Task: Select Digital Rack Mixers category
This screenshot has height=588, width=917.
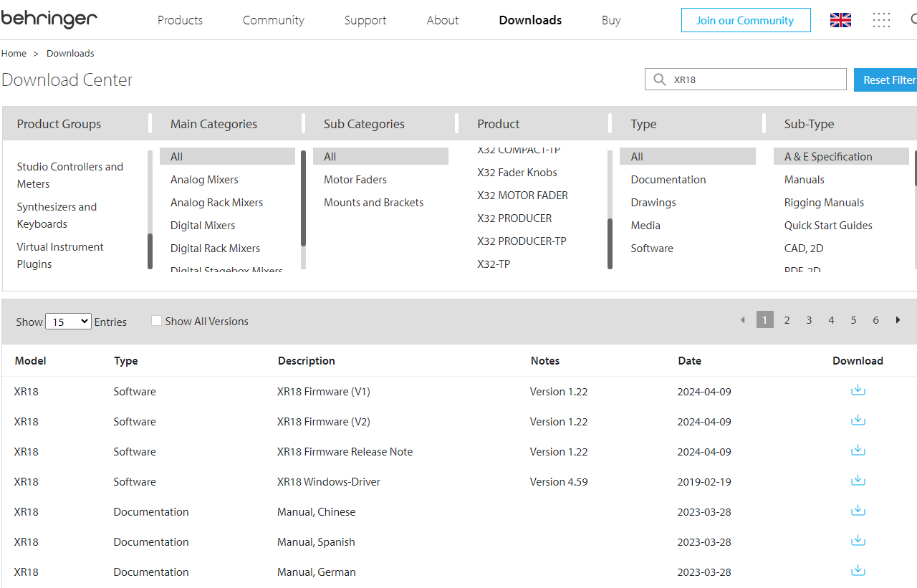Action: [215, 249]
